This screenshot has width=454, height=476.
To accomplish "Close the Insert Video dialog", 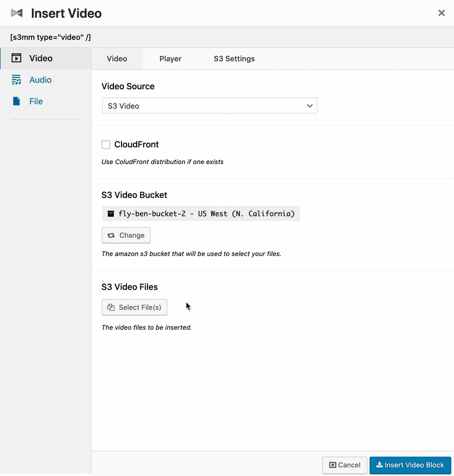I will coord(441,13).
